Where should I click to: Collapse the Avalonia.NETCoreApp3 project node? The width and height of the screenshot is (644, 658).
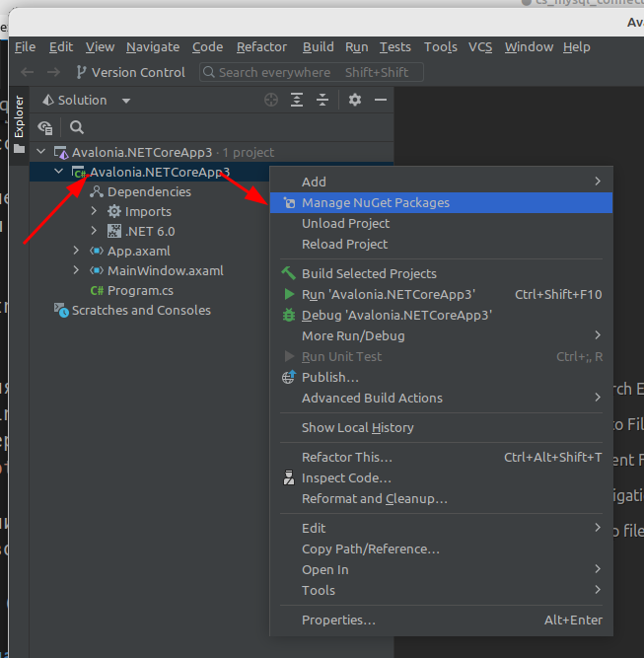[x=58, y=172]
